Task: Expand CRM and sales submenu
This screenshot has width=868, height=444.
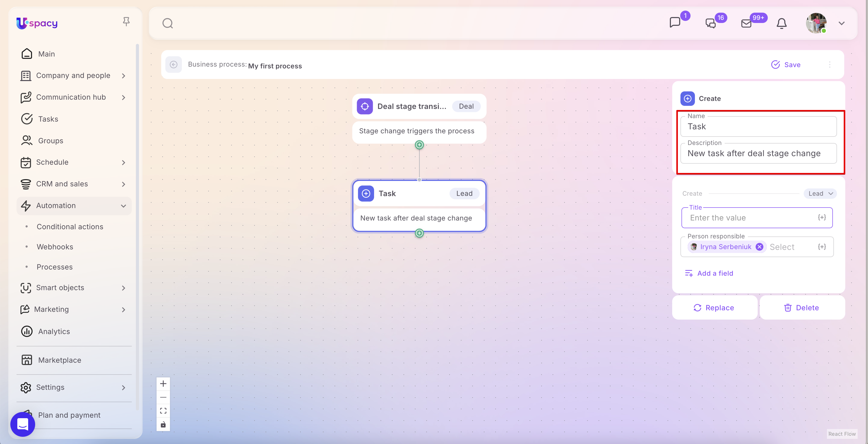Action: tap(123, 184)
